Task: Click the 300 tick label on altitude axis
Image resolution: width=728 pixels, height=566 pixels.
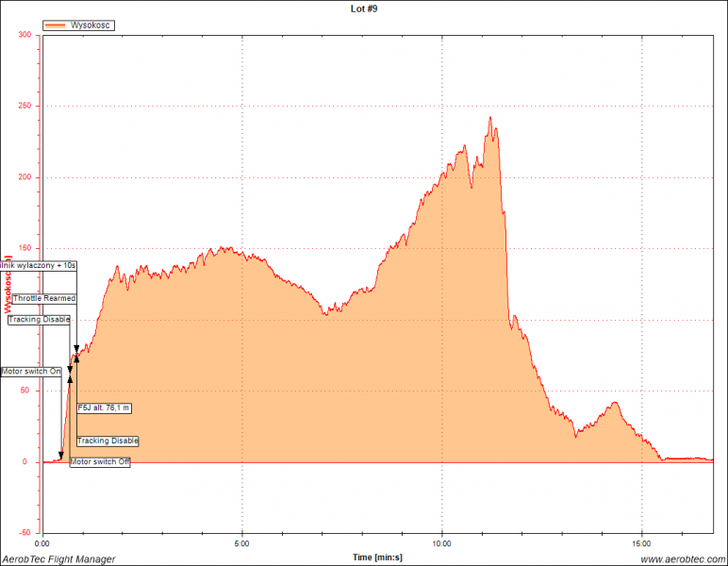Action: [x=25, y=35]
